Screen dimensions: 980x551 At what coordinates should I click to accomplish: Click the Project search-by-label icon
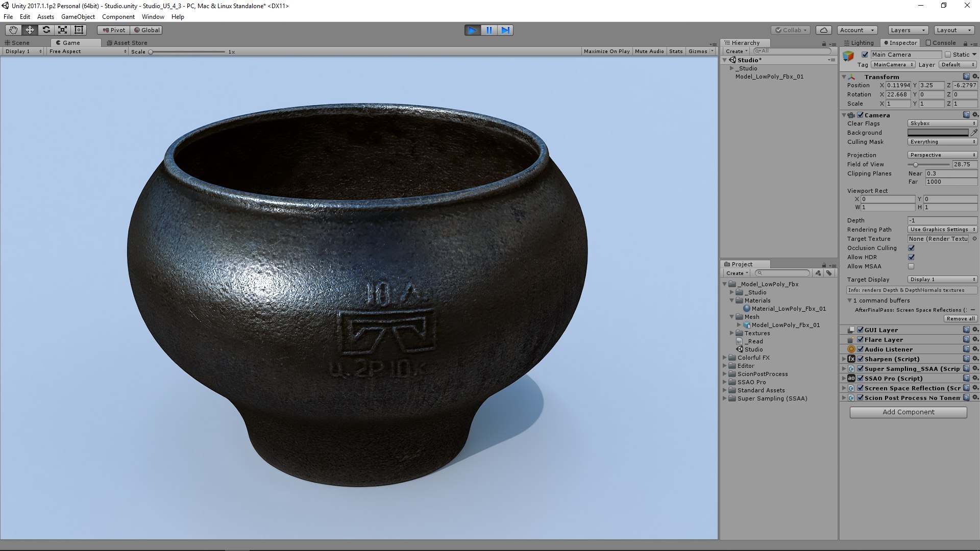(829, 273)
